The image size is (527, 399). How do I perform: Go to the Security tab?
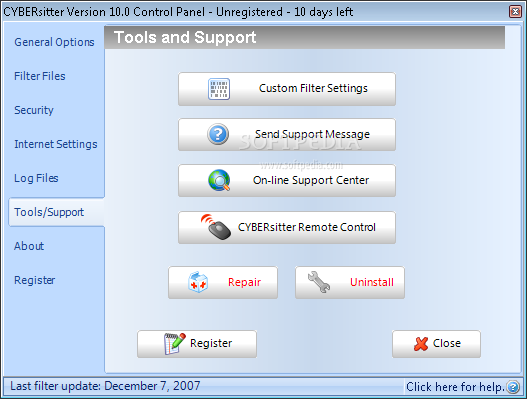point(34,110)
